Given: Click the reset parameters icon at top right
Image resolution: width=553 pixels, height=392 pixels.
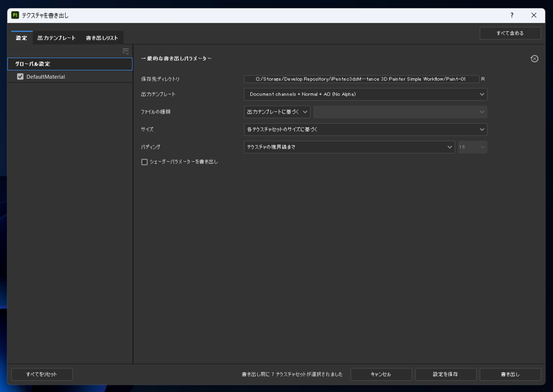Looking at the screenshot, I should tap(534, 59).
